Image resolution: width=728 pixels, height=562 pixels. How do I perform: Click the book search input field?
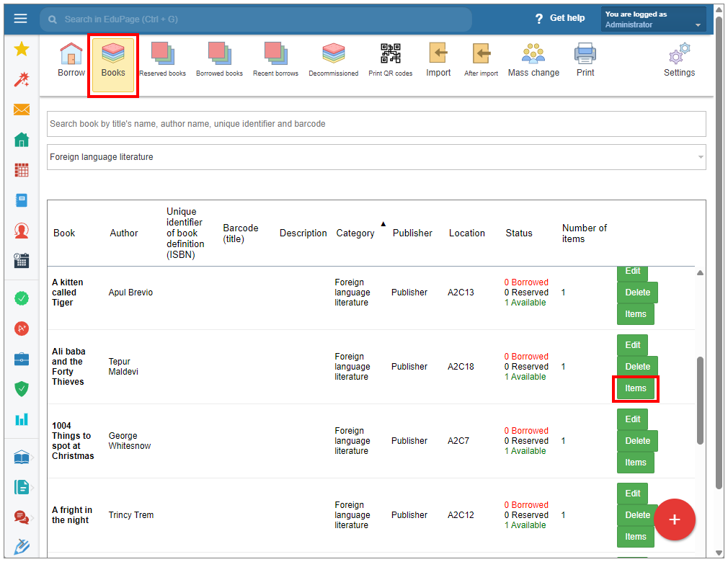pos(376,124)
